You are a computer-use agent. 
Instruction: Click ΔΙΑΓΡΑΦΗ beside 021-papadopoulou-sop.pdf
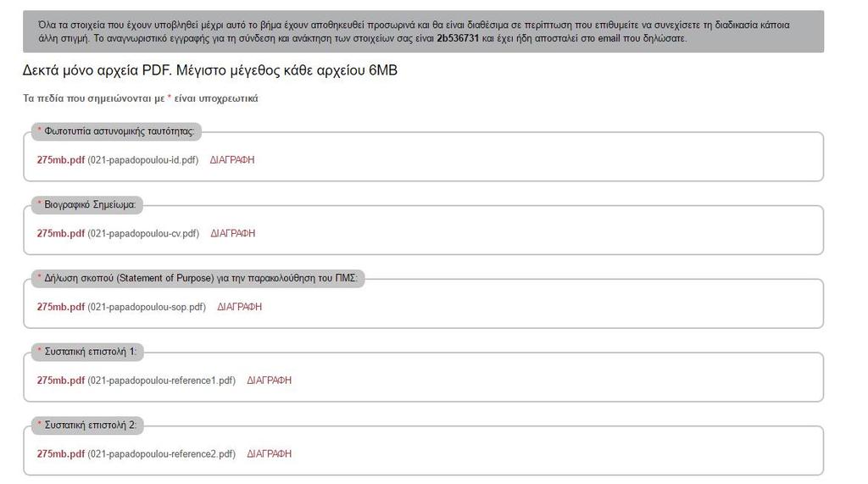click(x=239, y=307)
